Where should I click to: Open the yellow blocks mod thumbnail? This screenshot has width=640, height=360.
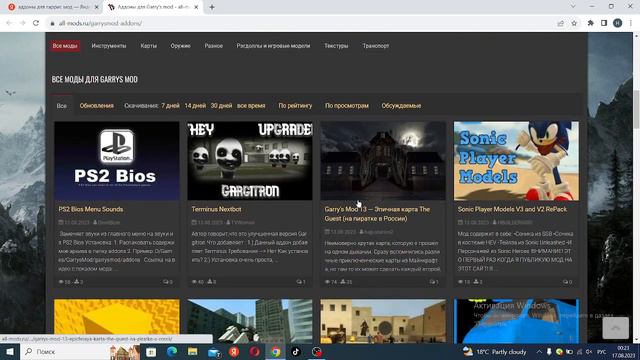pyautogui.click(x=117, y=321)
